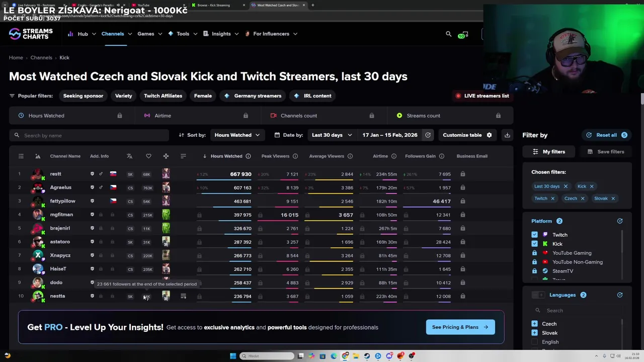This screenshot has height=362, width=644.
Task: Toggle YouTube Gaming locked platform option
Action: [x=534, y=253]
